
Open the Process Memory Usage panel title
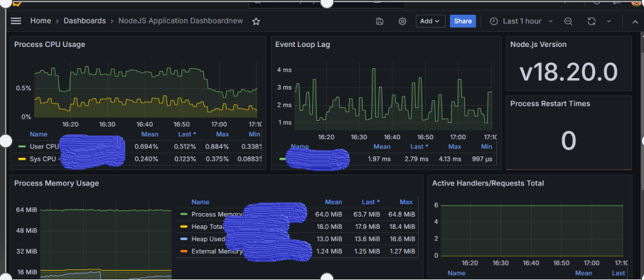tap(57, 183)
